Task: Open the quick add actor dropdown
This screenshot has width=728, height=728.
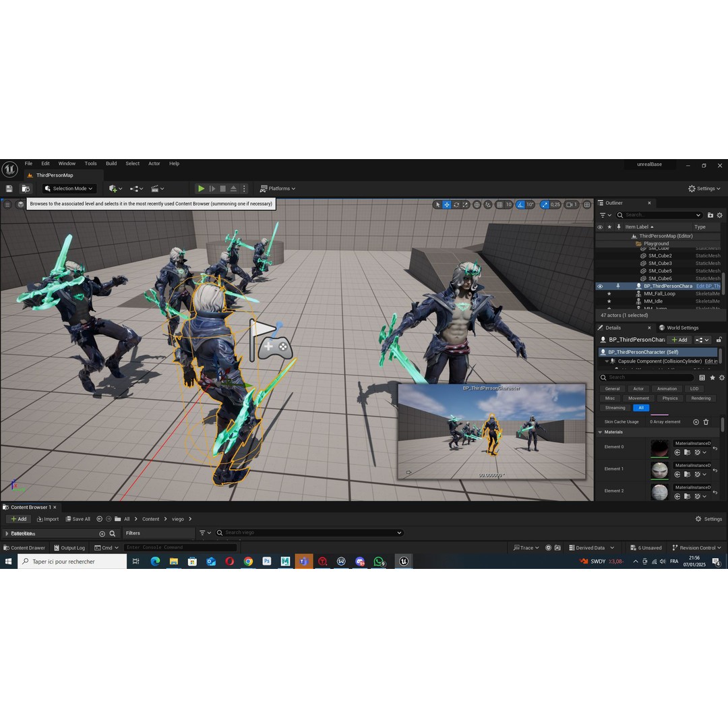Action: (115, 189)
